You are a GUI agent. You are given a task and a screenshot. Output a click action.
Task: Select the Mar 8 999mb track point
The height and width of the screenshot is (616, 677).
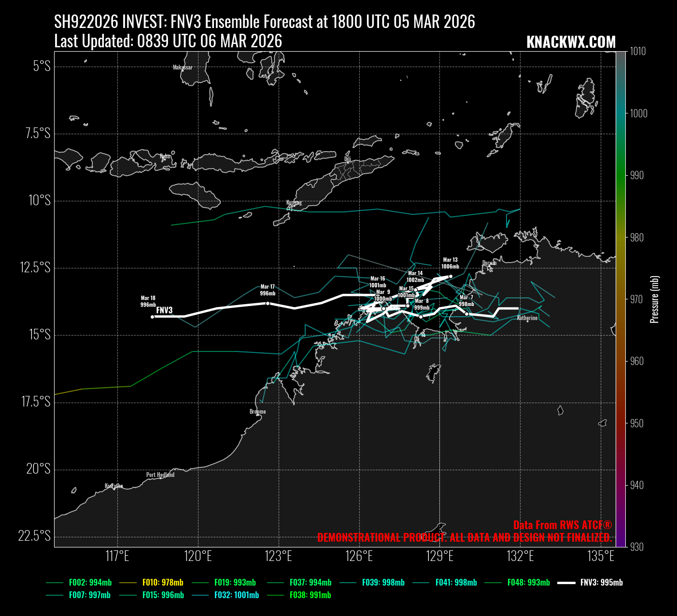click(x=421, y=317)
